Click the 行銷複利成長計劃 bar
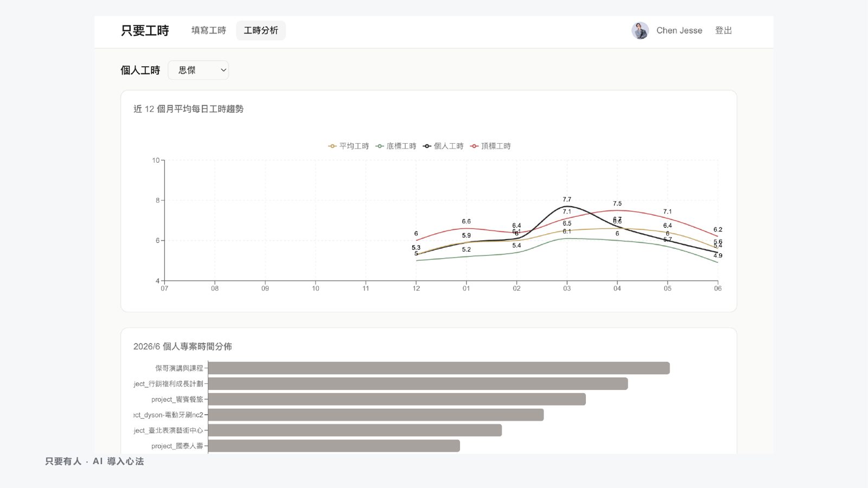Image resolution: width=868 pixels, height=488 pixels. 418,384
